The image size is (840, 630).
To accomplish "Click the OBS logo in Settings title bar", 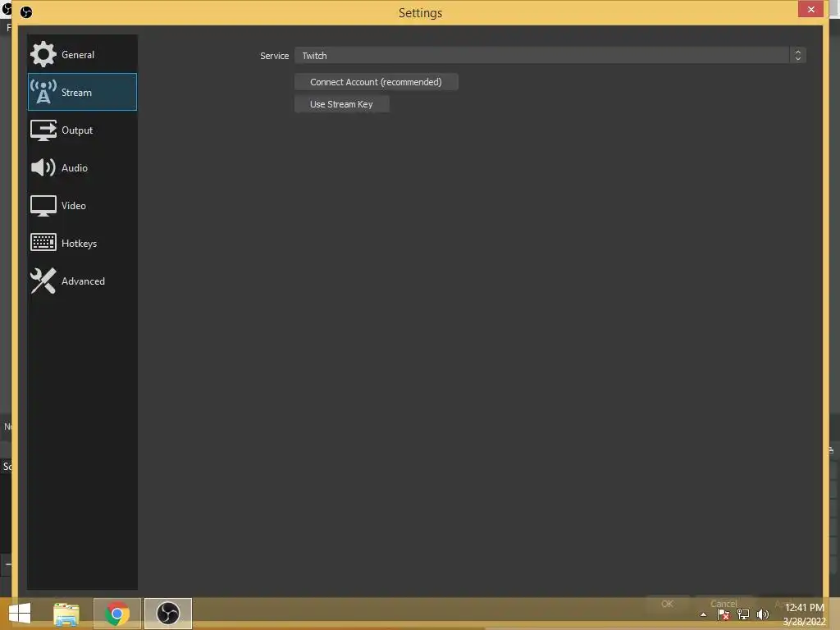I will (25, 11).
